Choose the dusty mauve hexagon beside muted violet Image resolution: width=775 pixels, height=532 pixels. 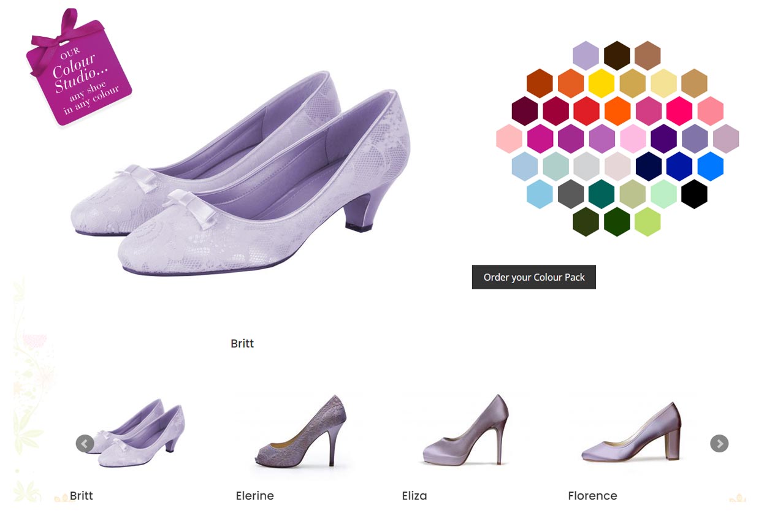726,139
